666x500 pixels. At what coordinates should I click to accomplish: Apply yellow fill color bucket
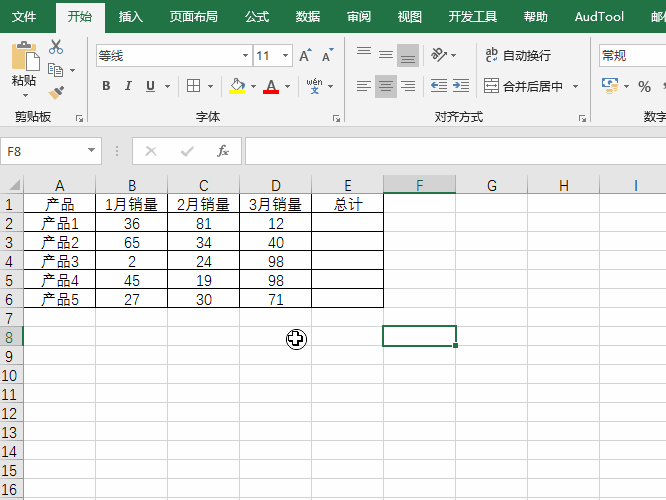tap(237, 86)
